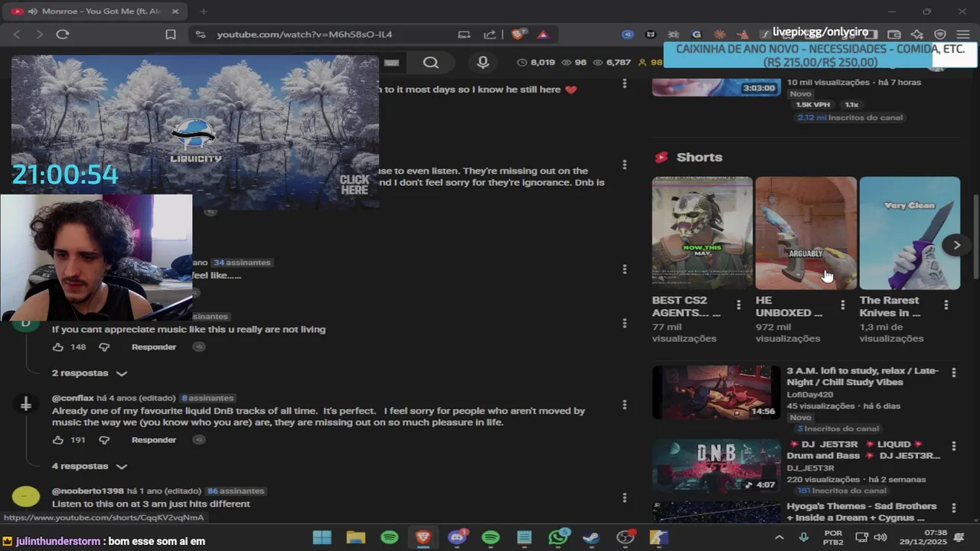
Task: Open Hyoga's Themes - Sad Brothers video title
Action: 861,512
